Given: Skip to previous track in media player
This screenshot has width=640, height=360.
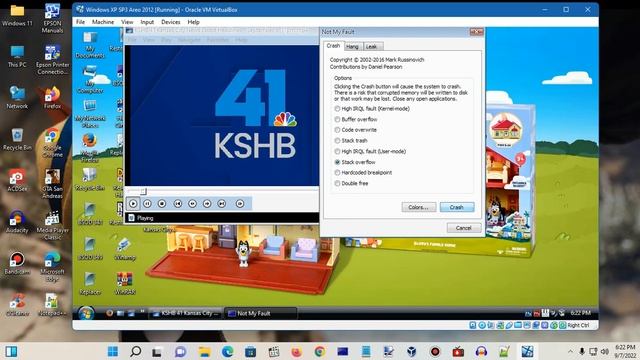Looking at the screenshot, I should (178, 203).
